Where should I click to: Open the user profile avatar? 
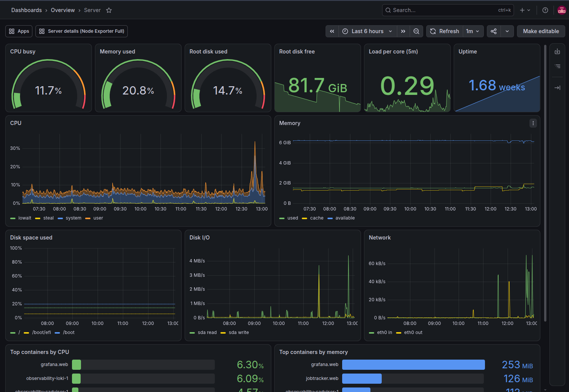coord(561,10)
